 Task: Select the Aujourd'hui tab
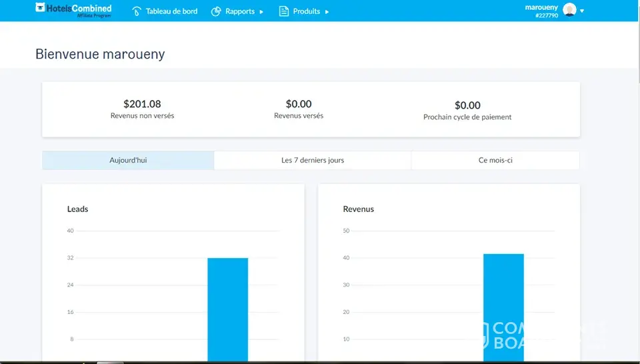[x=128, y=160]
